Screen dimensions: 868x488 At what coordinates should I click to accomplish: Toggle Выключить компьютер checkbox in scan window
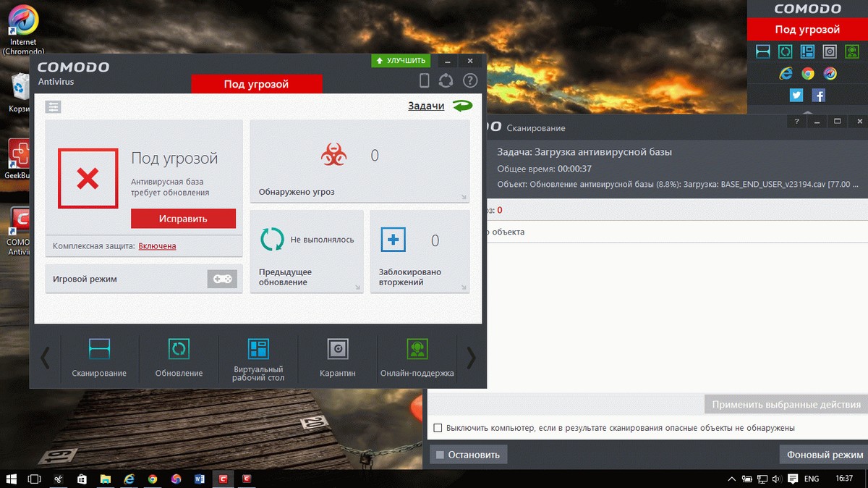(438, 428)
